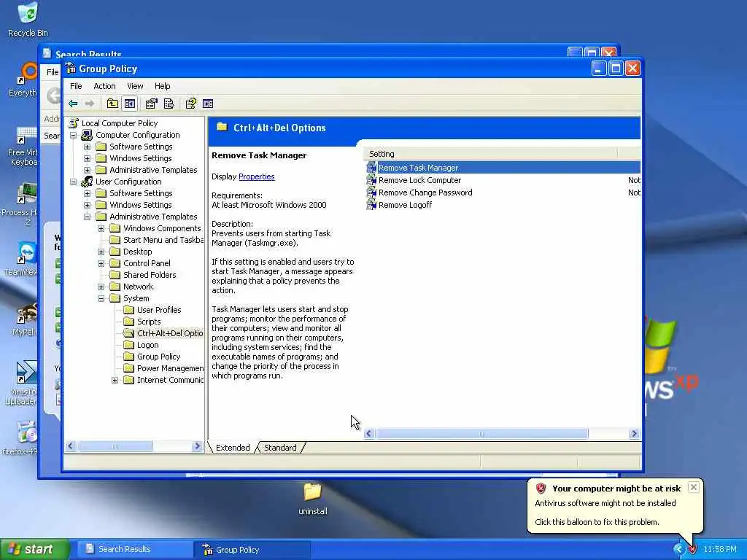Expand the Control Panel node
Screen dimensions: 747x560
(101, 263)
